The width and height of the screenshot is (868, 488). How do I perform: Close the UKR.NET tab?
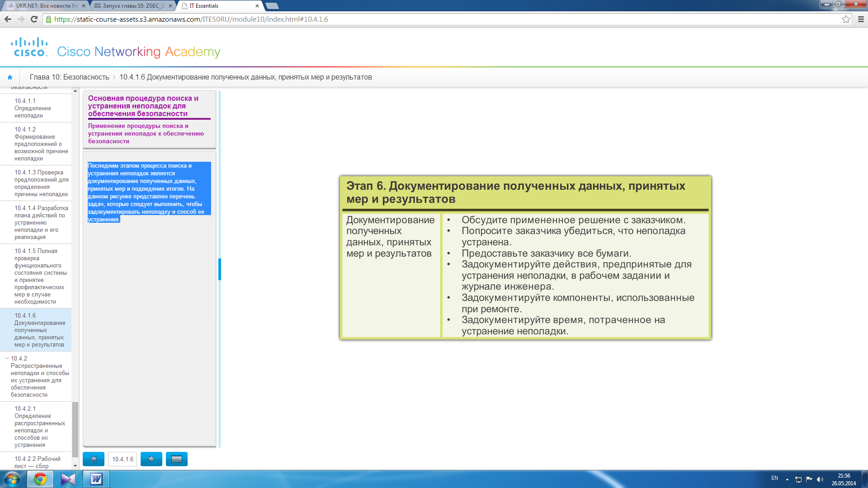coord(83,6)
